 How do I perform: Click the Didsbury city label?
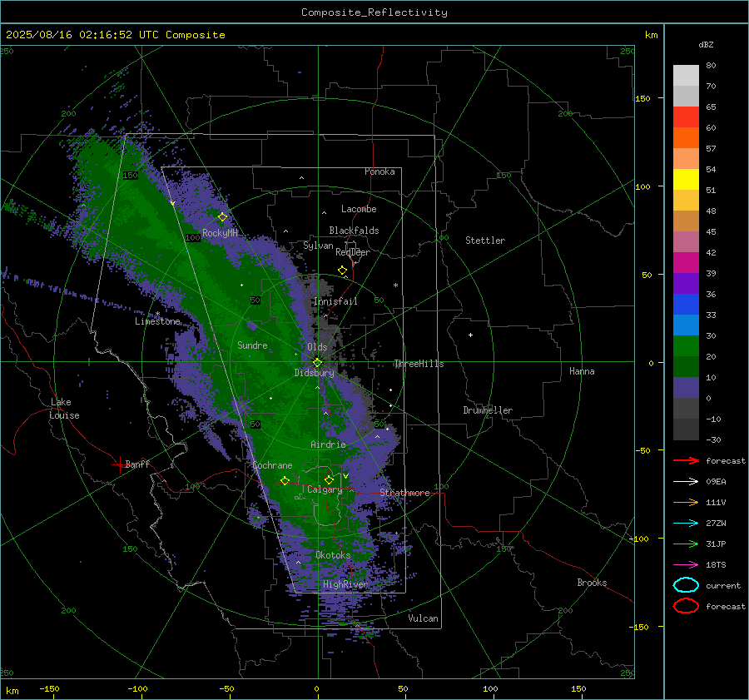coord(315,373)
